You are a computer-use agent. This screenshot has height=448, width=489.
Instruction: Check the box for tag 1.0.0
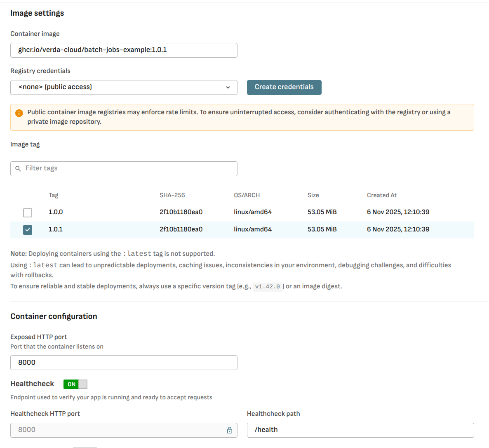click(28, 213)
